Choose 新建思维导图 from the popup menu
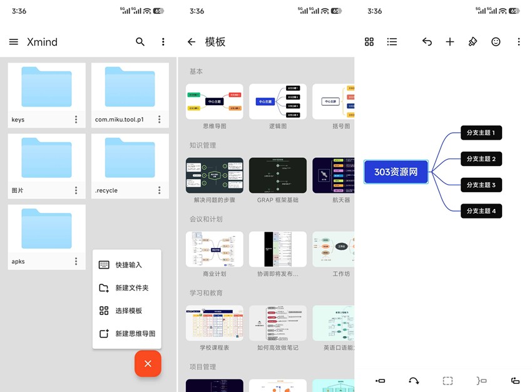This screenshot has width=532, height=392. coord(127,334)
